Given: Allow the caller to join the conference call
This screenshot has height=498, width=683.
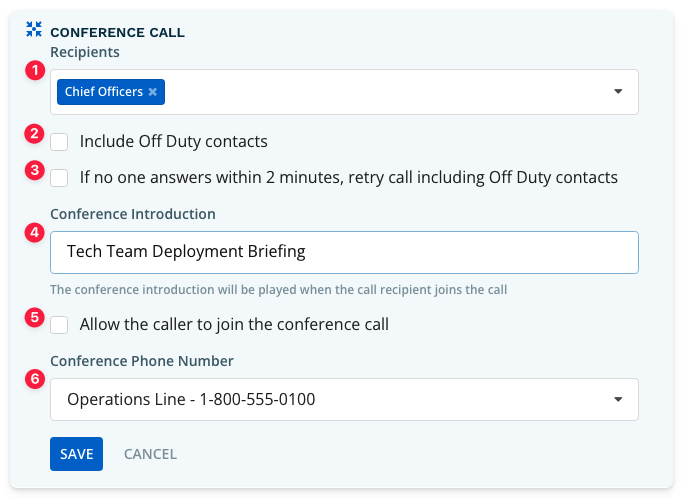Looking at the screenshot, I should pyautogui.click(x=59, y=325).
